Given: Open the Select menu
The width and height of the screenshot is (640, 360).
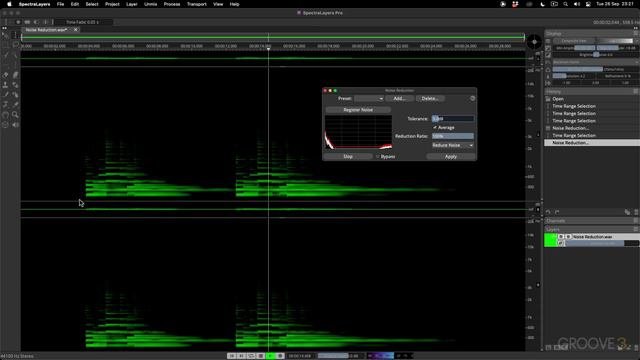Looking at the screenshot, I should 92,4.
